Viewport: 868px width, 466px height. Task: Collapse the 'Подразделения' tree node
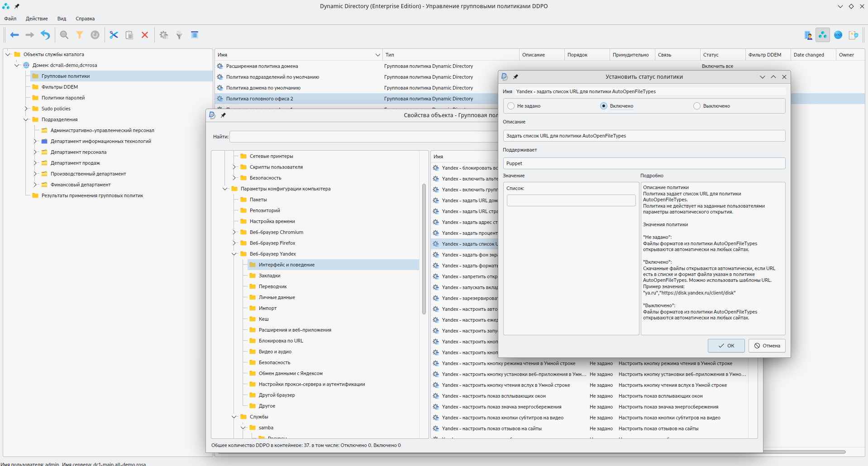coord(26,119)
